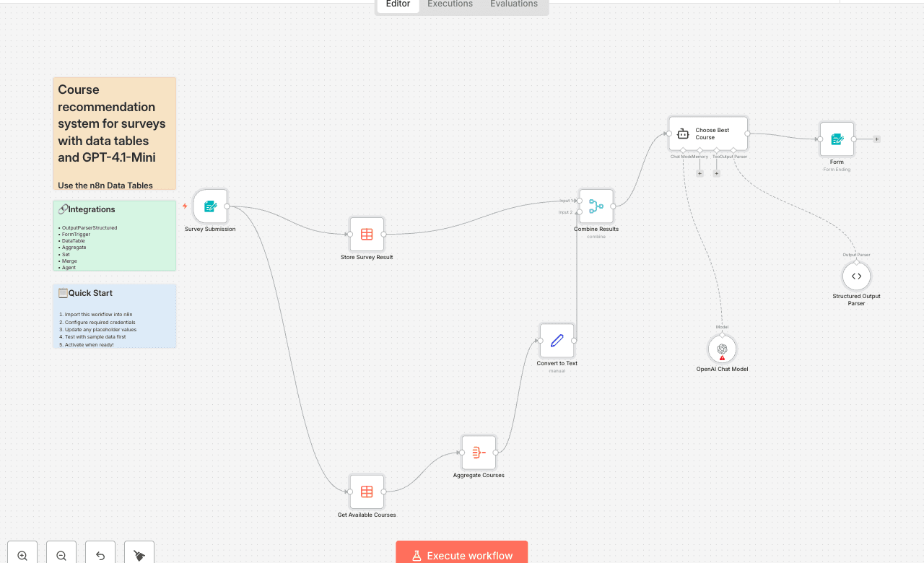This screenshot has width=924, height=563.
Task: Add a Memory sub-node to the agent
Action: coord(699,173)
